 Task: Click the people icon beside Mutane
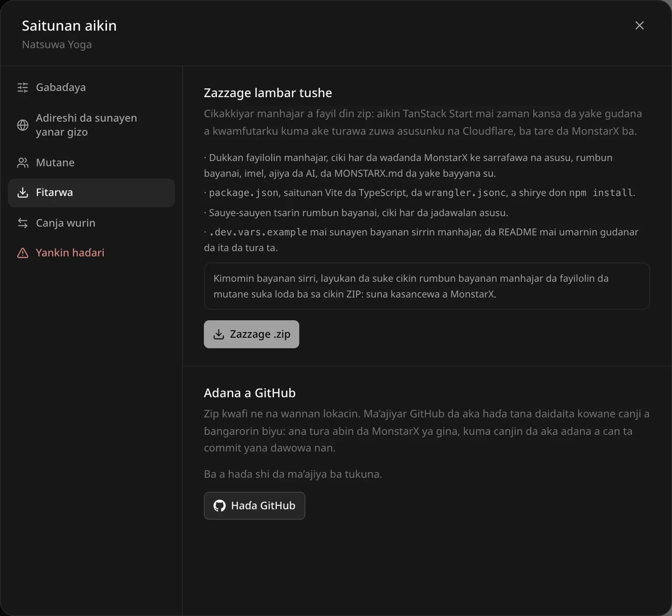click(x=23, y=163)
